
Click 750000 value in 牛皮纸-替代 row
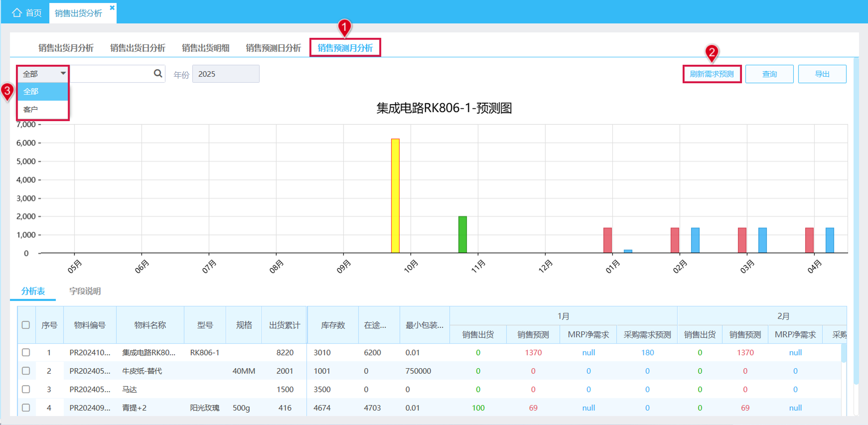click(x=418, y=371)
